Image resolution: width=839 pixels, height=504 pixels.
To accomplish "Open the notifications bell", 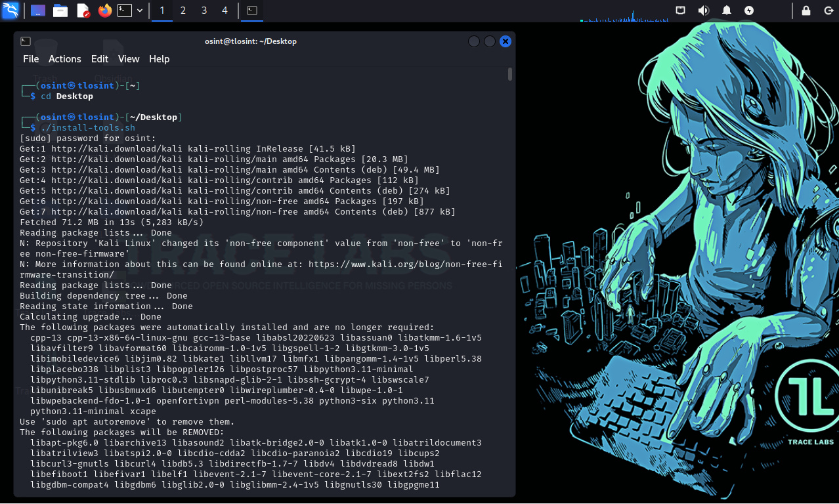I will (x=727, y=10).
